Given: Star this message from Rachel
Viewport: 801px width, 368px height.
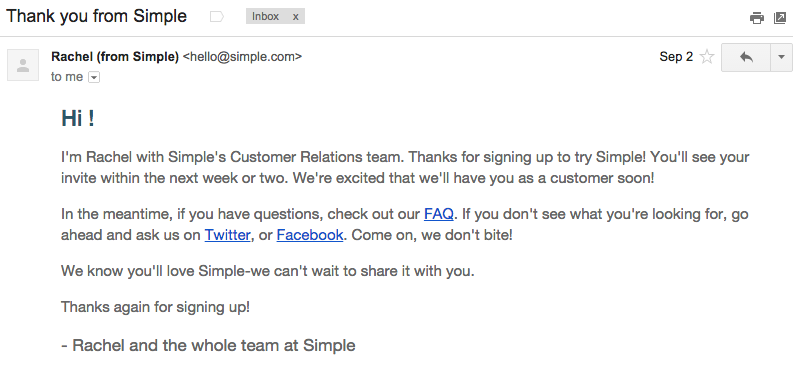Looking at the screenshot, I should (x=707, y=57).
